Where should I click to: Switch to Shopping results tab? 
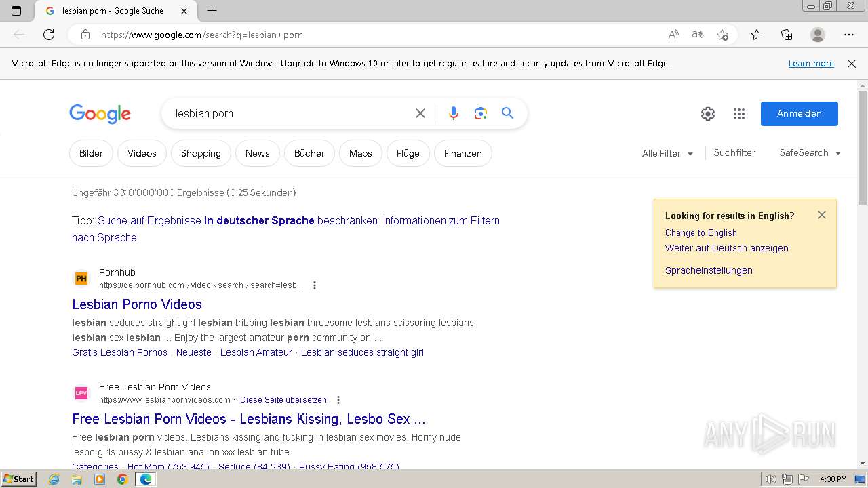pyautogui.click(x=201, y=153)
